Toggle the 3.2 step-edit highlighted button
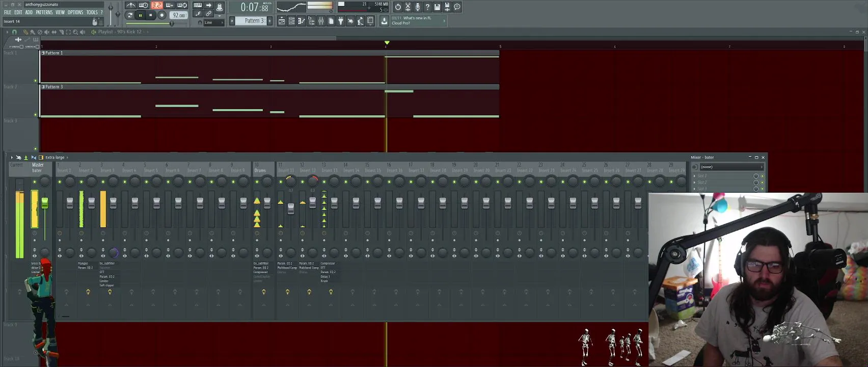 (156, 6)
